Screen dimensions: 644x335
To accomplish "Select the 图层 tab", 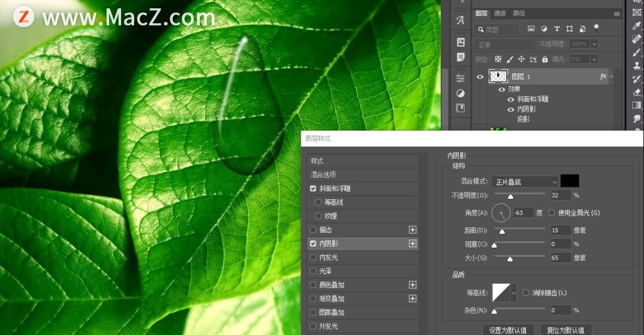I will coord(481,13).
